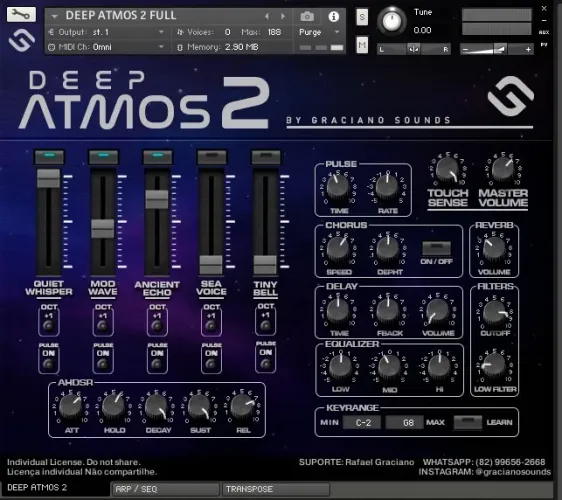
Task: Click the AUX button in header
Action: [x=544, y=32]
